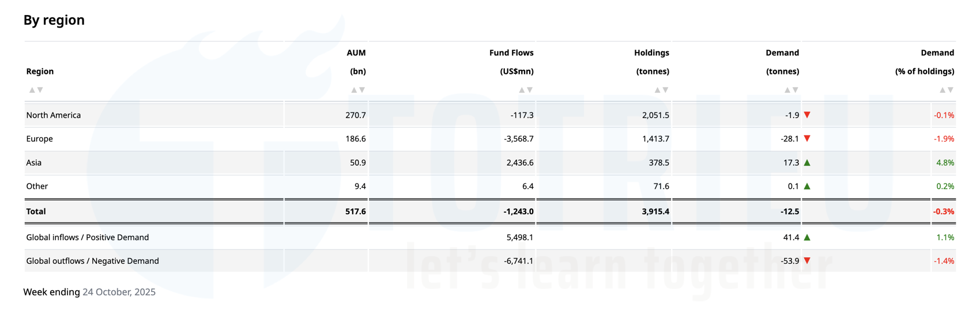Select the North America region row label
Viewport: 980px width, 315px height.
(x=54, y=115)
